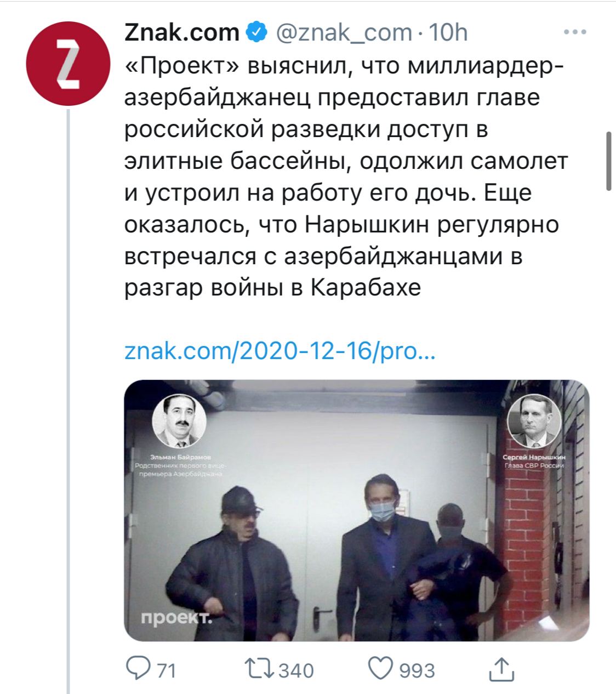Open the three-dot tweet options menu

(575, 32)
